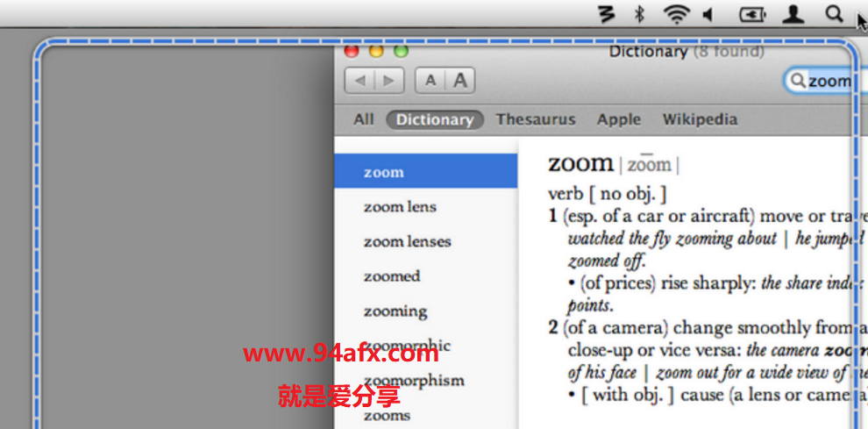Click the magnifier icon in Dictionary search
The image size is (868, 429).
coord(798,81)
